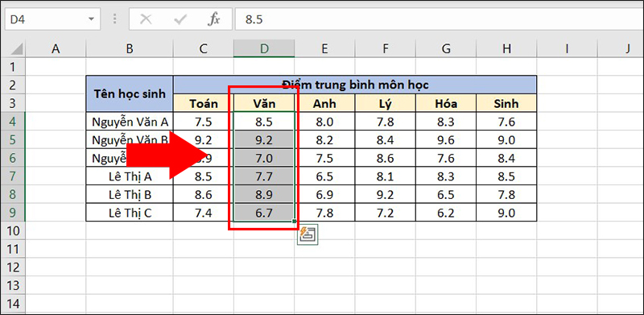Click the "Toán" column heading cell
The width and height of the screenshot is (644, 315).
(x=204, y=103)
